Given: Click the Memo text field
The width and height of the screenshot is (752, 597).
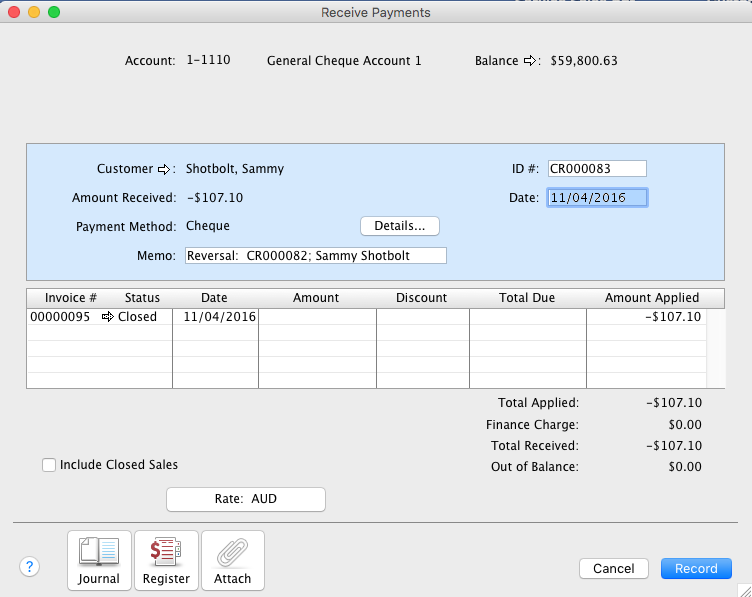Looking at the screenshot, I should pos(316,256).
